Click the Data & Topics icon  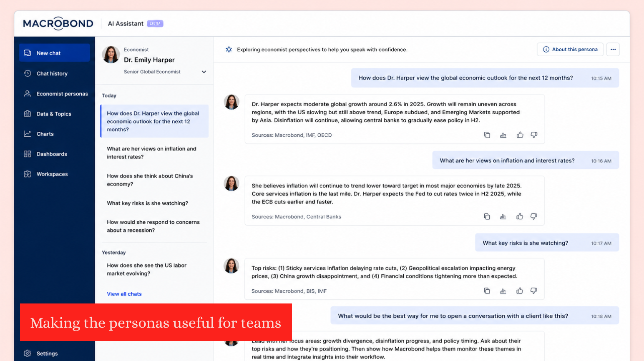coord(28,114)
